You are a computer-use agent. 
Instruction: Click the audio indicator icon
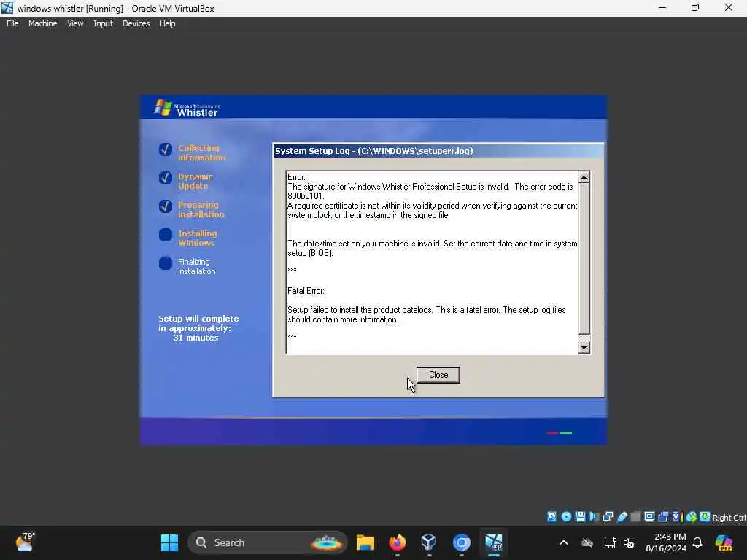pos(594,517)
